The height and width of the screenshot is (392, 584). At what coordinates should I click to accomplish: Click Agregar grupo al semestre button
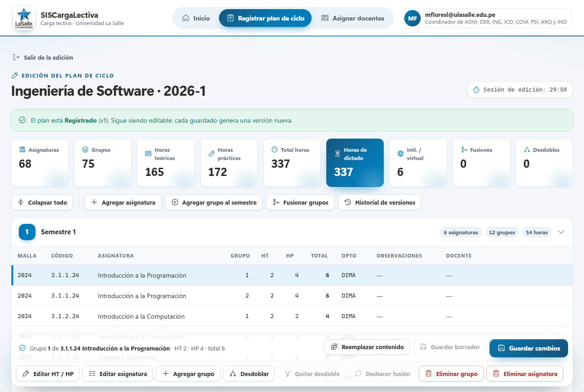[x=214, y=202]
